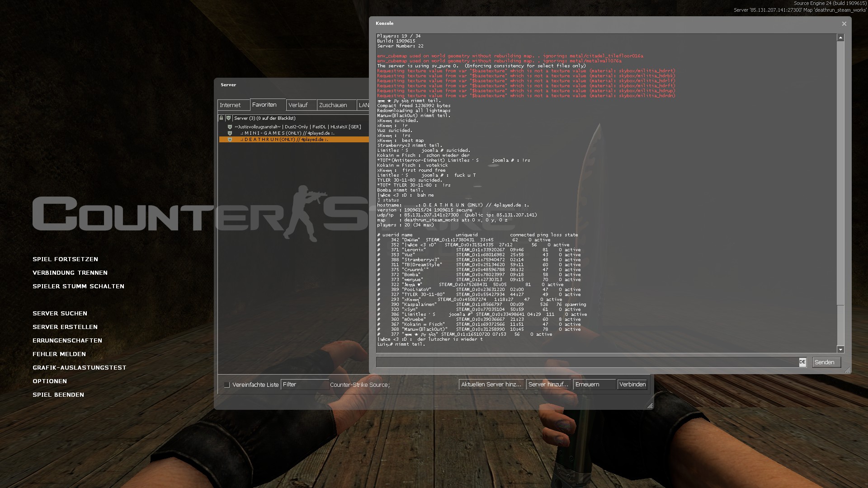Select the Justizvollzugsanstalt Dust2-Only server row
The height and width of the screenshot is (488, 868).
click(x=294, y=127)
